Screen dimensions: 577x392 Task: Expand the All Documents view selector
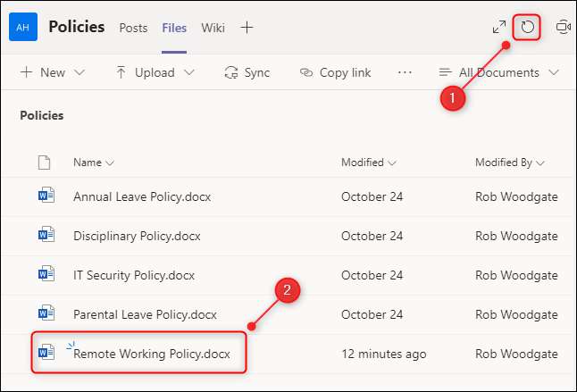pos(499,72)
